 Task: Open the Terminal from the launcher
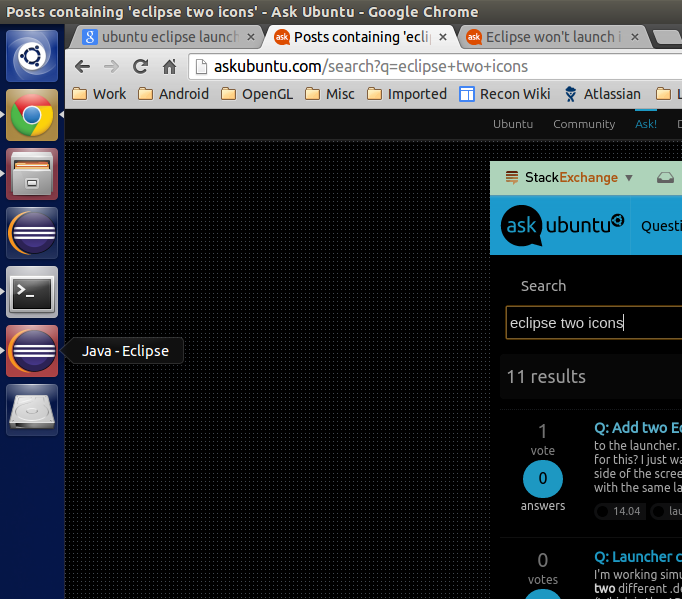point(32,292)
